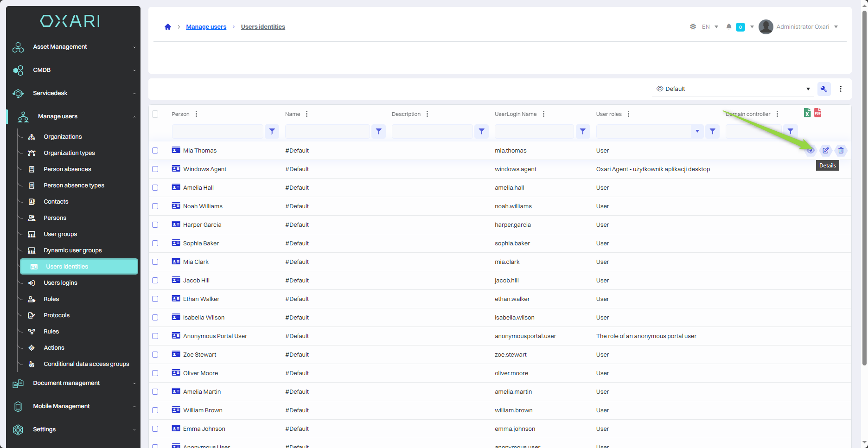The image size is (868, 448).
Task: Click the theme settings gear icon
Action: [x=693, y=27]
